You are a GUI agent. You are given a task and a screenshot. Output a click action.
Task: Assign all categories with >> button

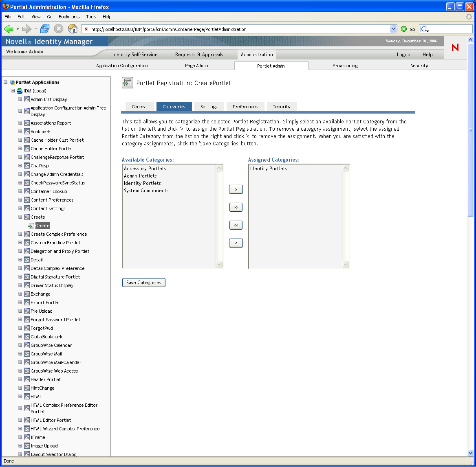click(236, 207)
